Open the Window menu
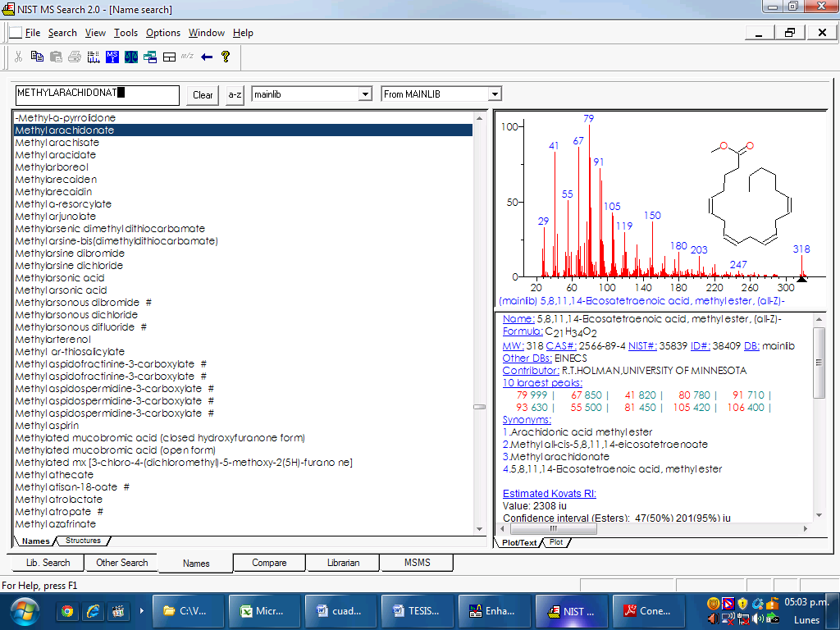Viewport: 840px width, 630px height. tap(206, 33)
